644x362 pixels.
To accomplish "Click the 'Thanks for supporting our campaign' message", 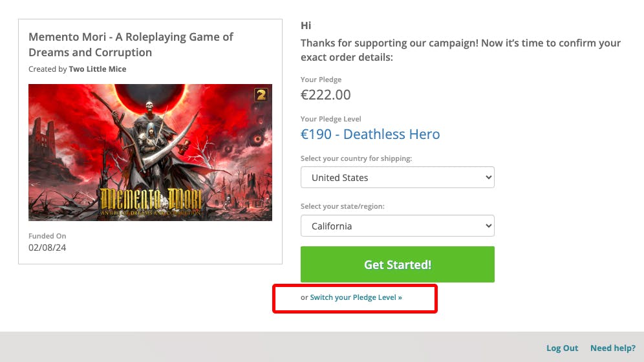I will pos(460,50).
